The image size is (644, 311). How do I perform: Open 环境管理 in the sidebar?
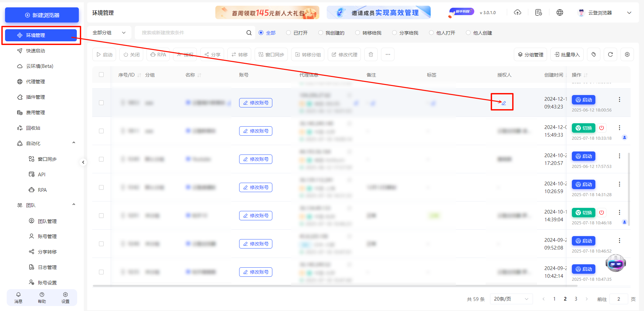click(x=41, y=35)
